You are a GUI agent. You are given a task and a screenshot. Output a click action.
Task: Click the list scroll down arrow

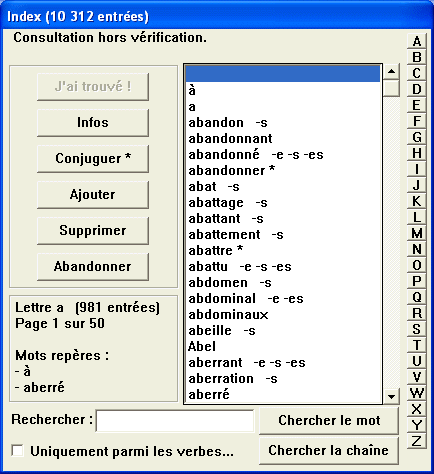pos(391,396)
